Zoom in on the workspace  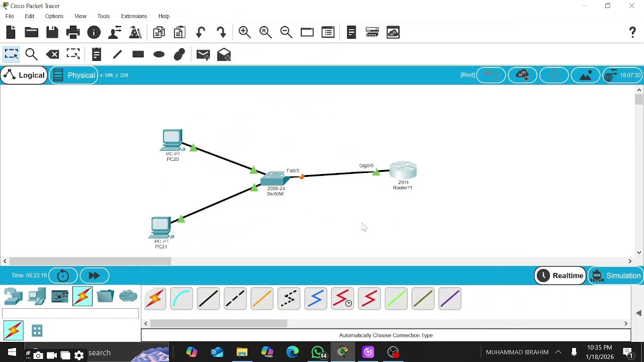245,33
